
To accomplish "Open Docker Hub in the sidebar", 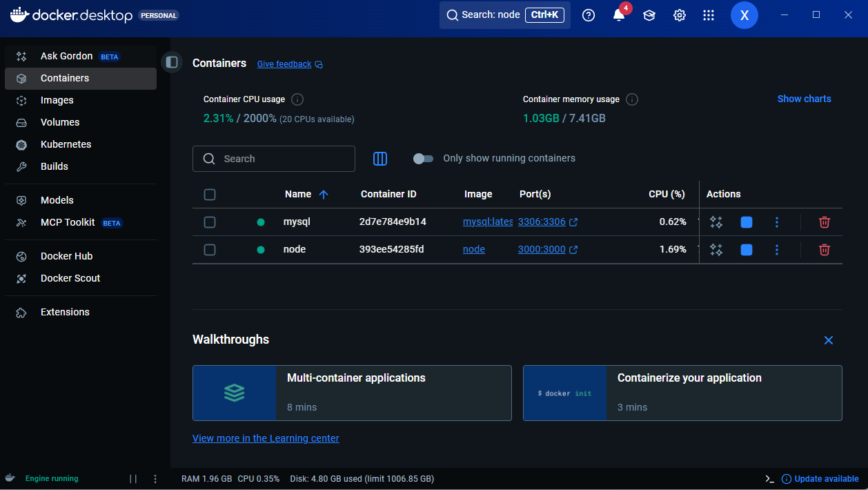I will tap(81, 256).
